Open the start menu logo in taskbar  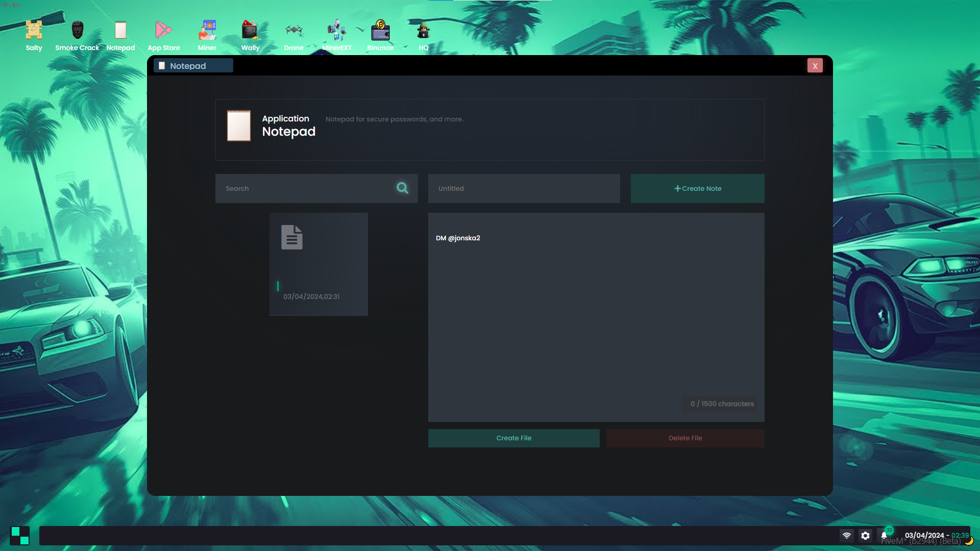click(x=20, y=536)
